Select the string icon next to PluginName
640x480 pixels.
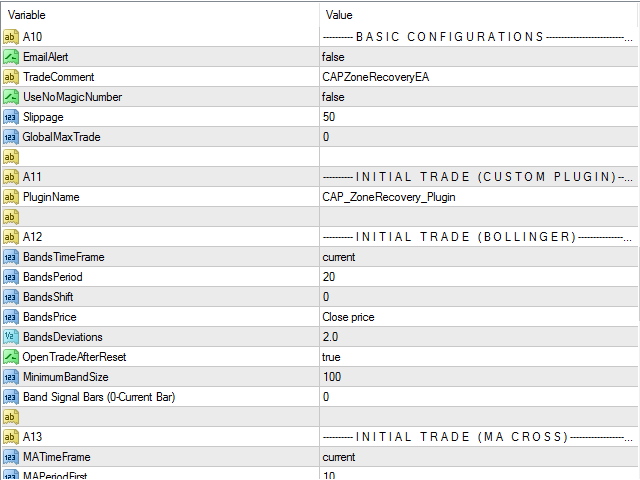11,197
